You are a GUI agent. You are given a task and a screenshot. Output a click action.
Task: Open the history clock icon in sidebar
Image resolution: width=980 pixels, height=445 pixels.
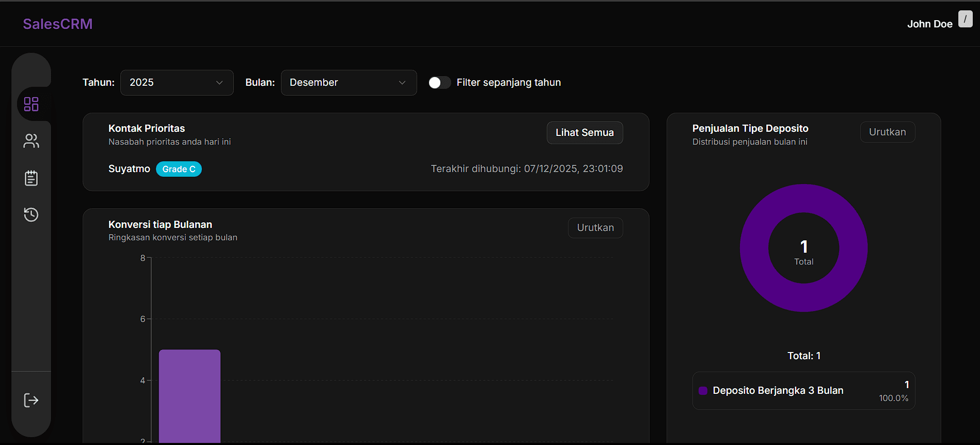coord(31,214)
